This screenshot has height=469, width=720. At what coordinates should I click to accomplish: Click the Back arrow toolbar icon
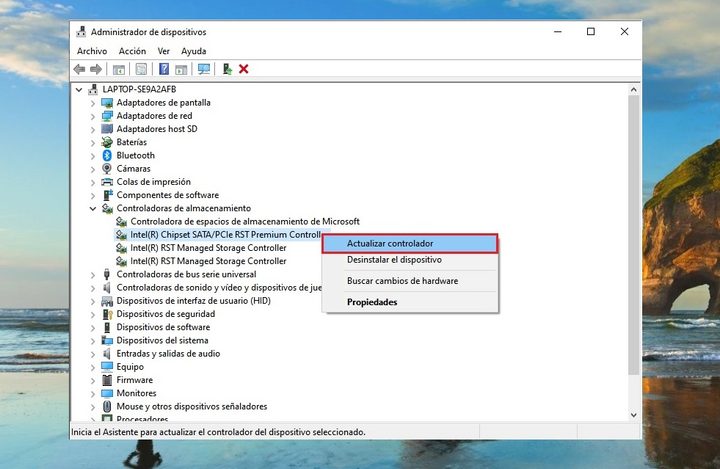coord(79,69)
